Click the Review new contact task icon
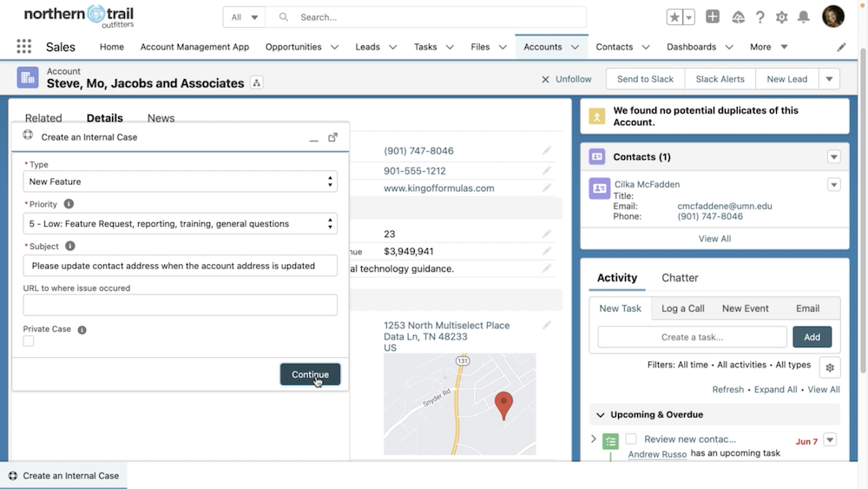 click(610, 441)
